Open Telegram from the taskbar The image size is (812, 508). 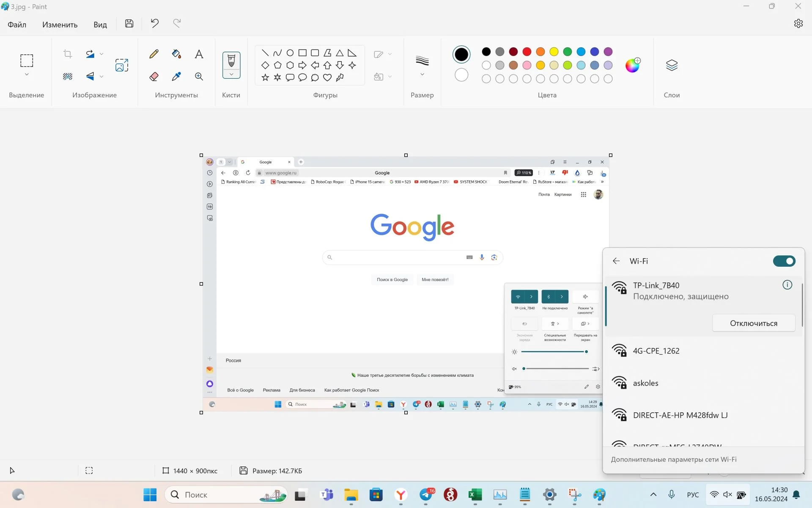point(426,494)
